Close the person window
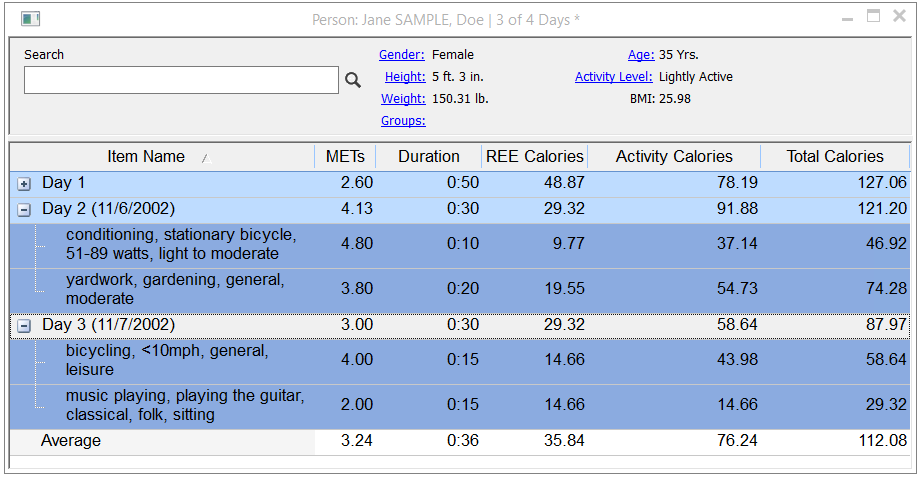The height and width of the screenshot is (477, 921). (x=899, y=16)
